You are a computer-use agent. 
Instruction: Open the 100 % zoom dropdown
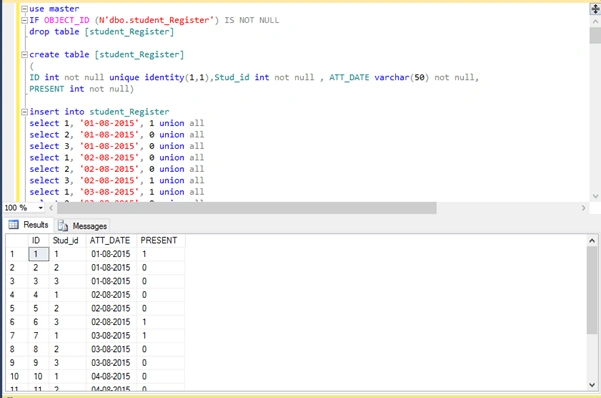click(40, 208)
